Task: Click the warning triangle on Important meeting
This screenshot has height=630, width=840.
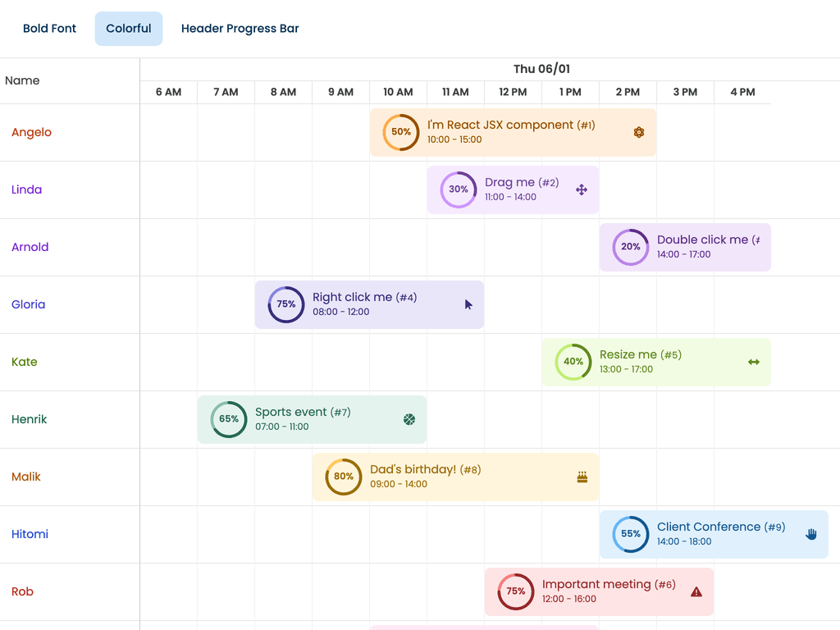Action: point(696,591)
